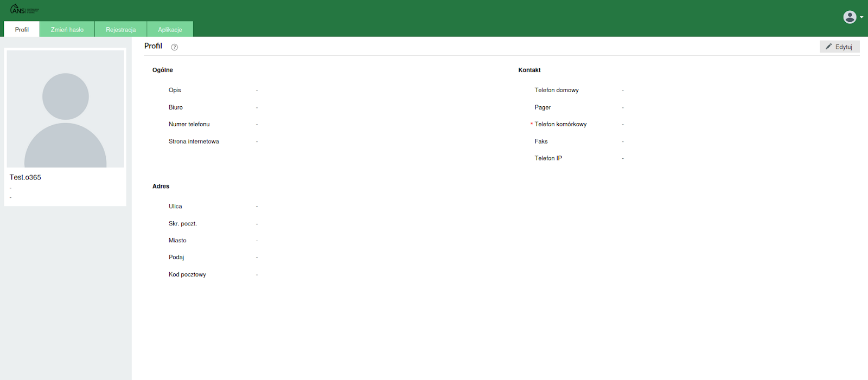Viewport: 868px width, 380px height.
Task: Click the profile picture placeholder
Action: (65, 109)
